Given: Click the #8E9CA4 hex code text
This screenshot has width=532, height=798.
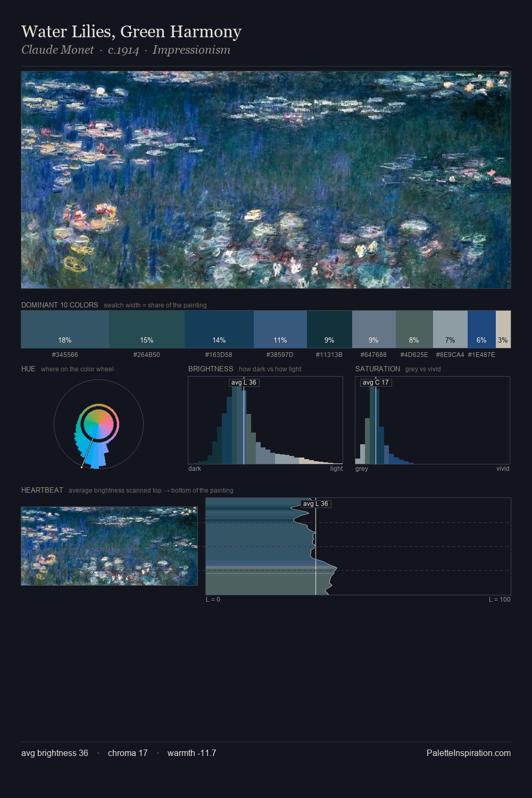Looking at the screenshot, I should 450,354.
